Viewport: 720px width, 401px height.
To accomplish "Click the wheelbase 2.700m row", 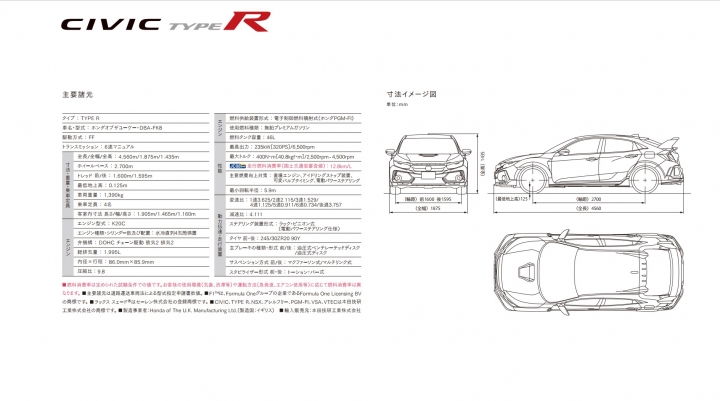I will click(142, 166).
